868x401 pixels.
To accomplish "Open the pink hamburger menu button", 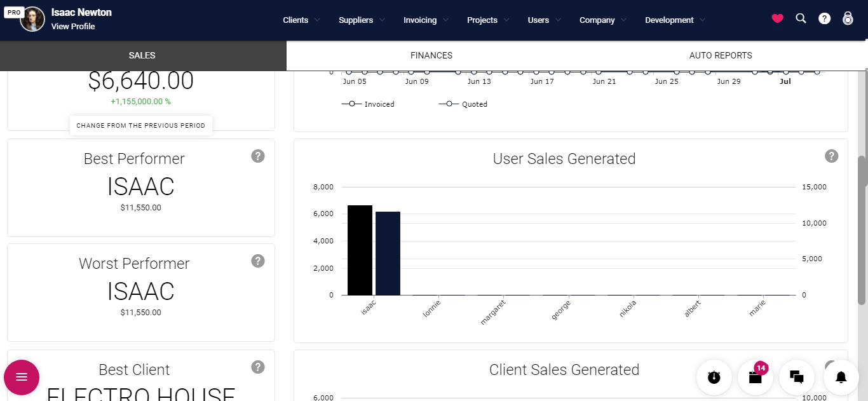I will (22, 377).
